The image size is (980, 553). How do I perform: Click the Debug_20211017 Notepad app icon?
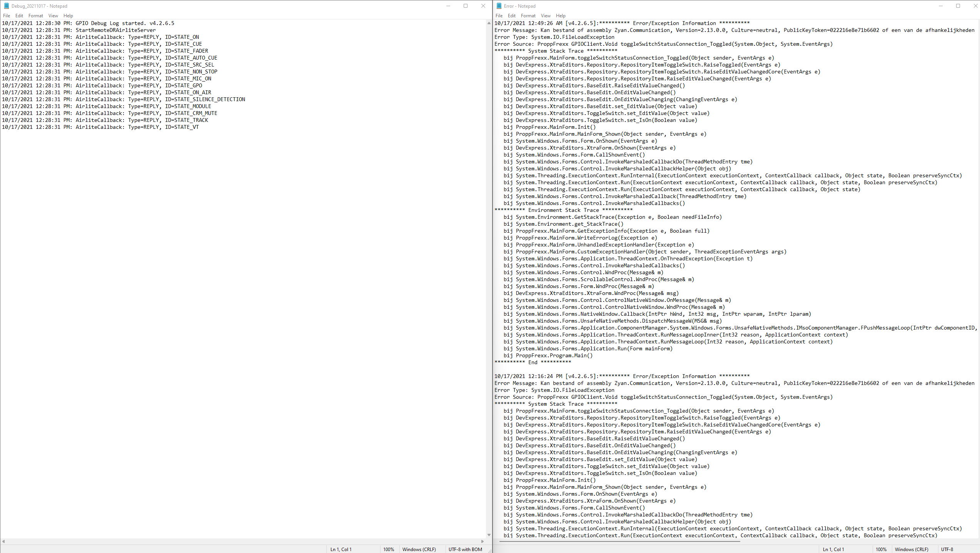[6, 6]
